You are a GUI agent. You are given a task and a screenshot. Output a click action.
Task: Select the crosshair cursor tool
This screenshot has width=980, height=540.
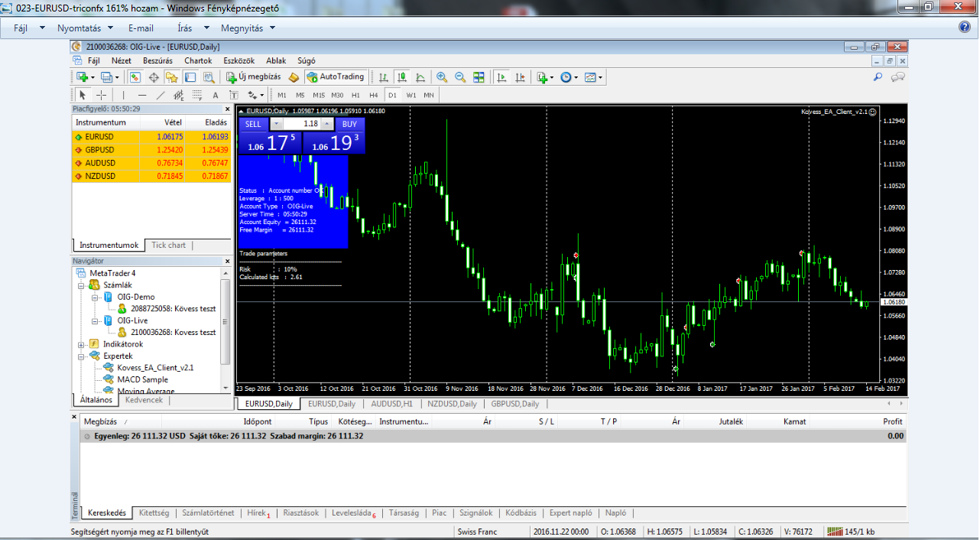[101, 96]
